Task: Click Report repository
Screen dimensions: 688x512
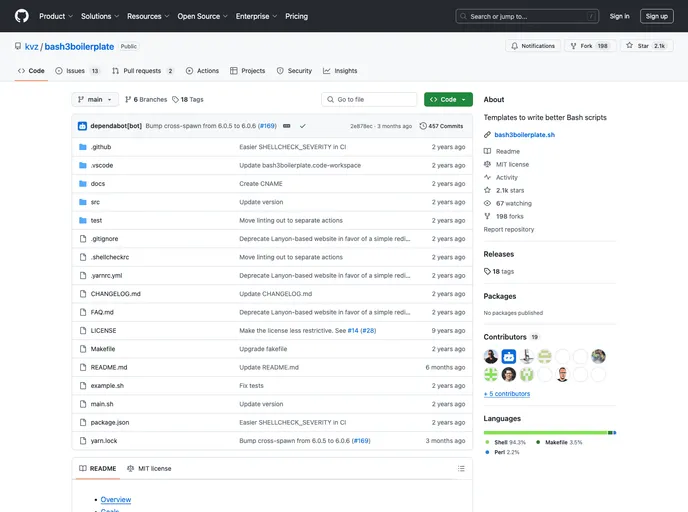Action: pos(509,229)
